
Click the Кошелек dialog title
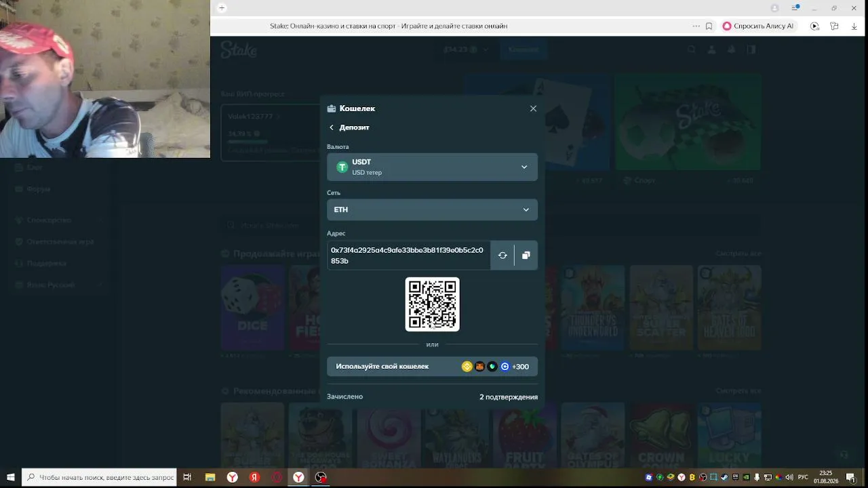[x=357, y=108]
